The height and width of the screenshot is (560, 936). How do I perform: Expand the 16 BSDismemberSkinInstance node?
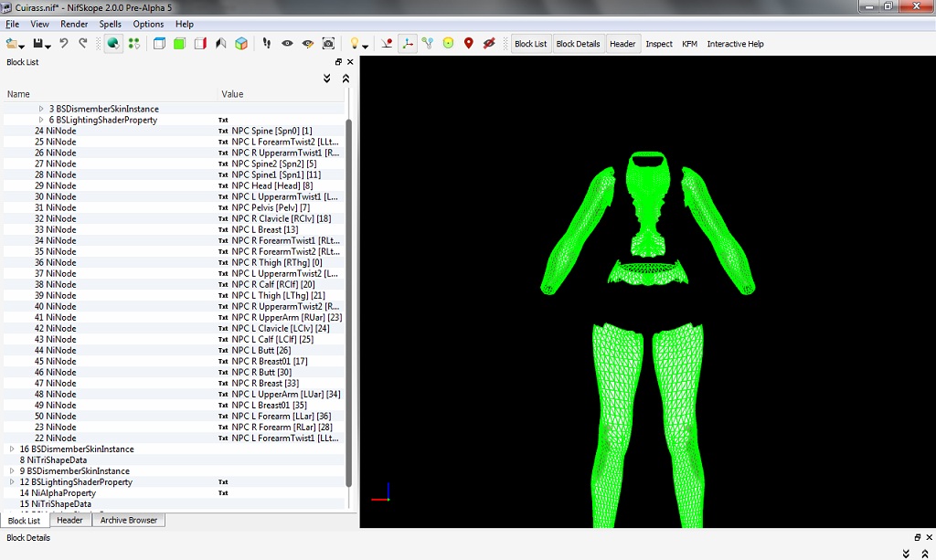12,449
